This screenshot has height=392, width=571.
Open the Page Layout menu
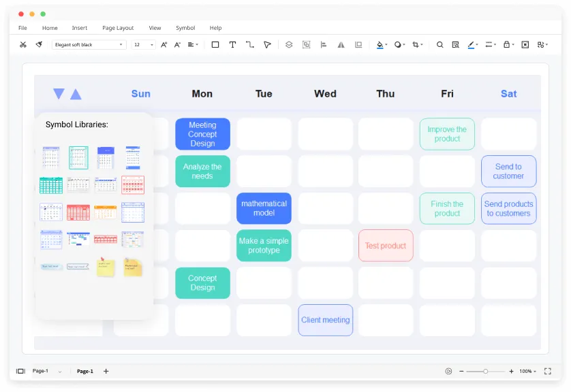(118, 28)
